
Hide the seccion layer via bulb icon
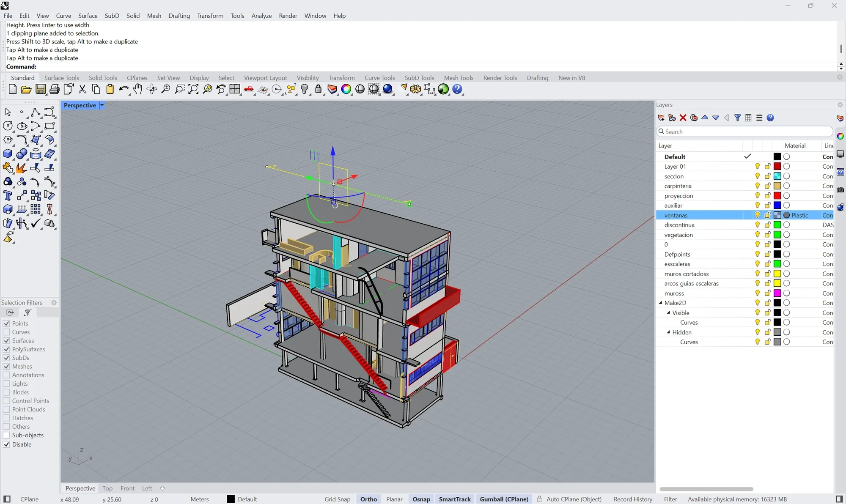(x=757, y=176)
